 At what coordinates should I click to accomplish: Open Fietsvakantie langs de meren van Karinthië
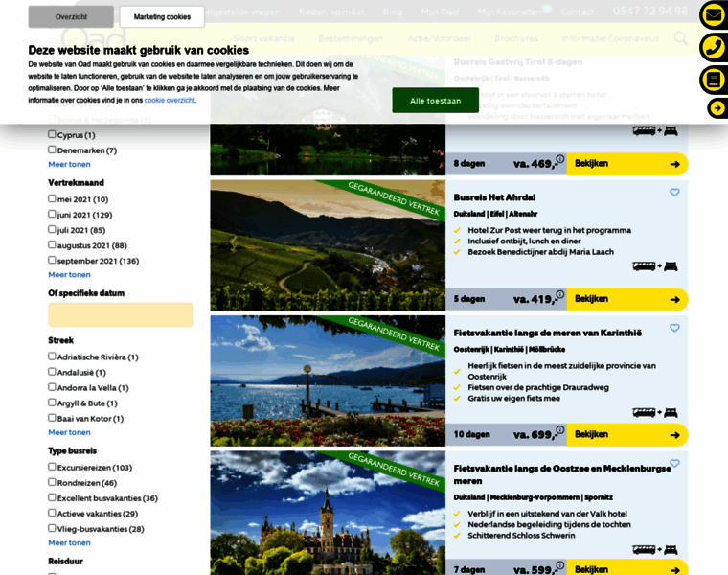pos(547,333)
